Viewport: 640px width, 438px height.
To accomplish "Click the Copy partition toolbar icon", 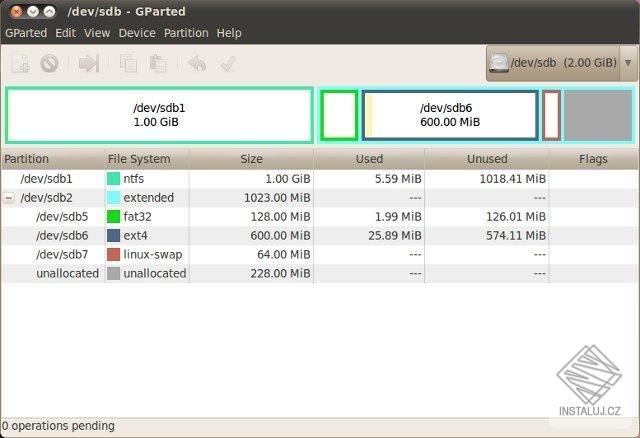I will pos(128,64).
